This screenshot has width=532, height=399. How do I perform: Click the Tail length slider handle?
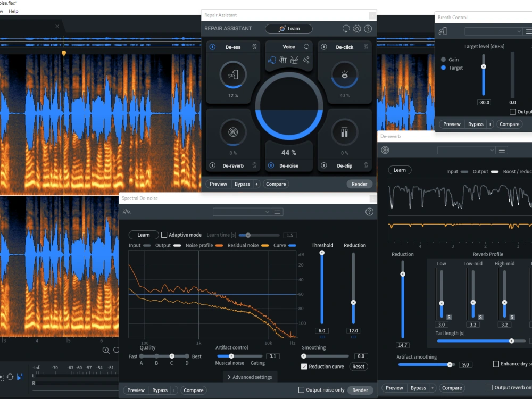click(512, 341)
